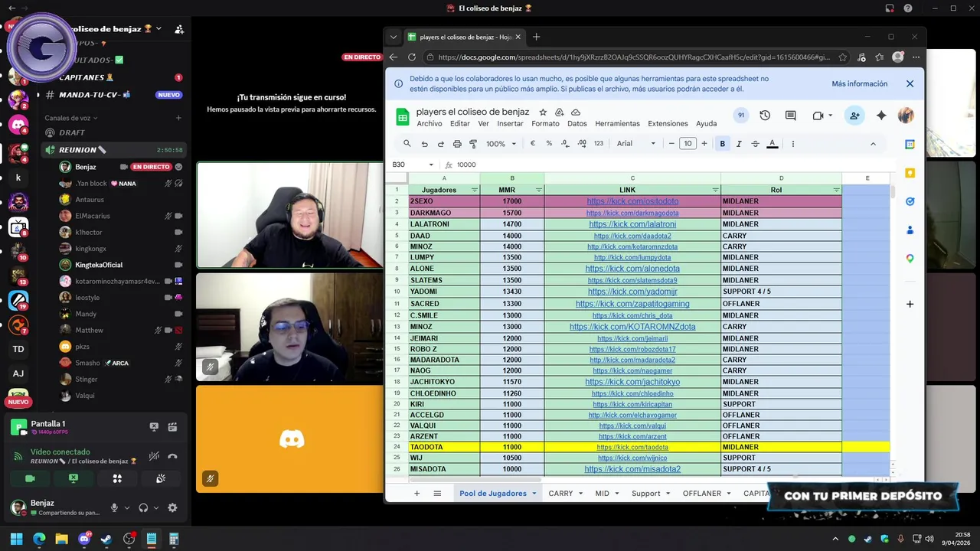This screenshot has width=980, height=551.
Task: Open the Formato menu
Action: (545, 124)
